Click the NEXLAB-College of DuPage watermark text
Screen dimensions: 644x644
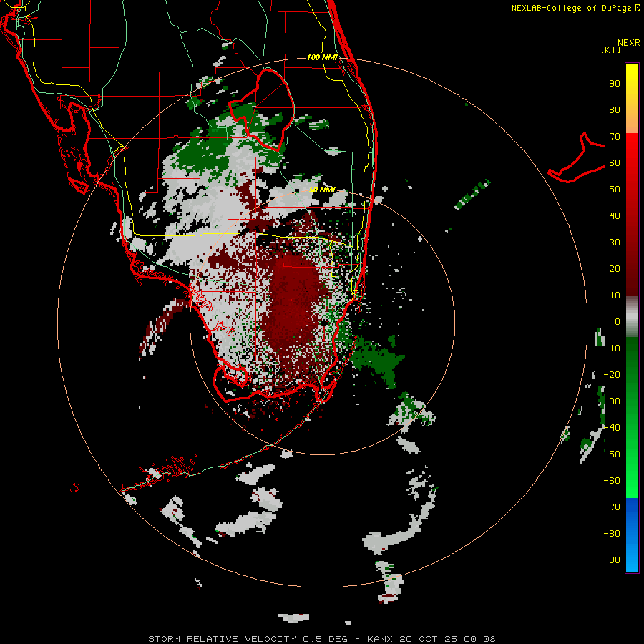[575, 8]
